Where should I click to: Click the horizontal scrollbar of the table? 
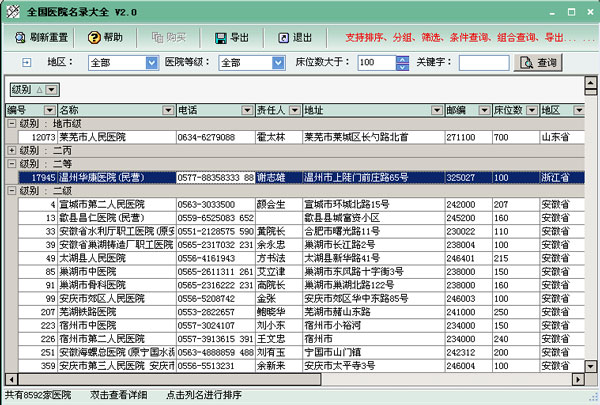point(300,380)
